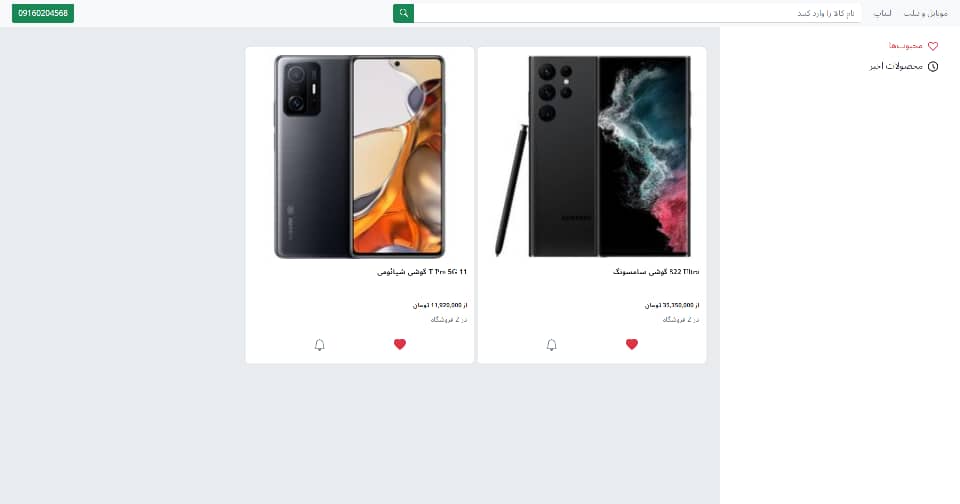Click the heart outline icon in sidebar
Image resolution: width=960 pixels, height=504 pixels.
tap(932, 46)
